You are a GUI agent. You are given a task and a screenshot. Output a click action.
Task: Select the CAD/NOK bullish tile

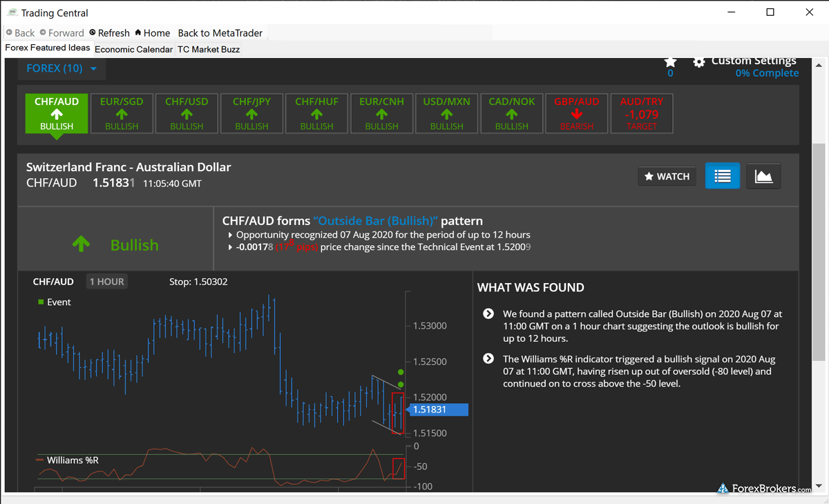[511, 113]
